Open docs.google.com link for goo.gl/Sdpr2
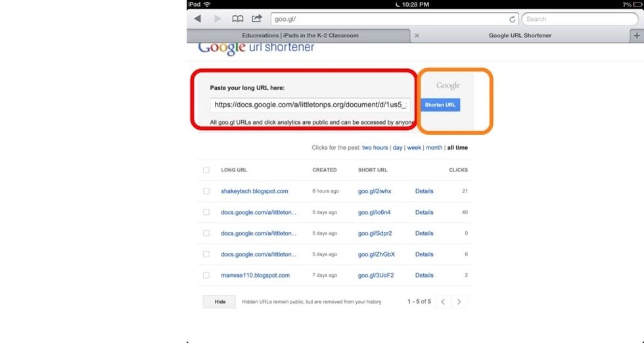Screen dimensions: 644x343 pos(258,233)
